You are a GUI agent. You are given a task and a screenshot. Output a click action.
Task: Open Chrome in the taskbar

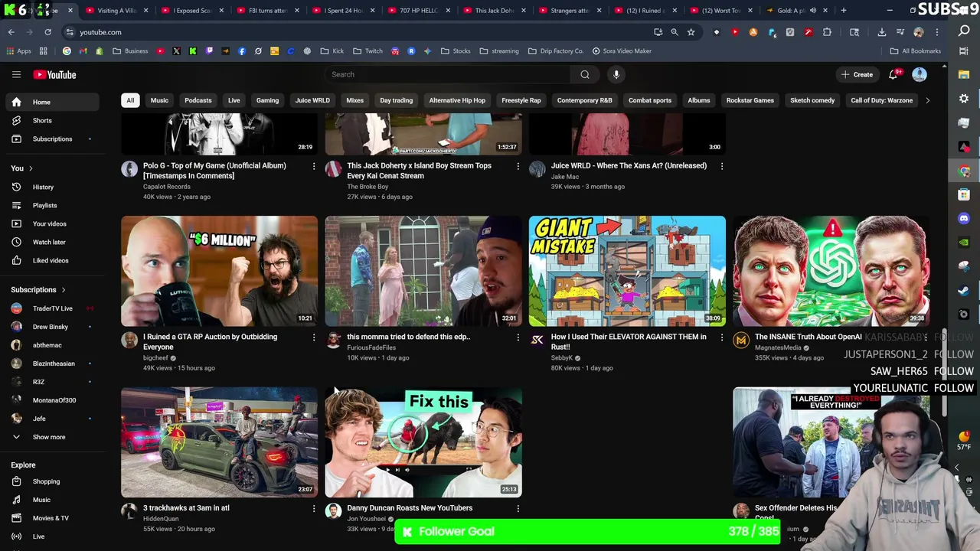point(964,171)
